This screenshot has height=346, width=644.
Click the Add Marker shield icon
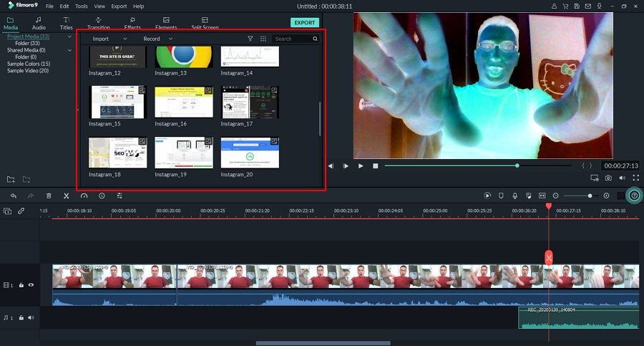pos(501,196)
